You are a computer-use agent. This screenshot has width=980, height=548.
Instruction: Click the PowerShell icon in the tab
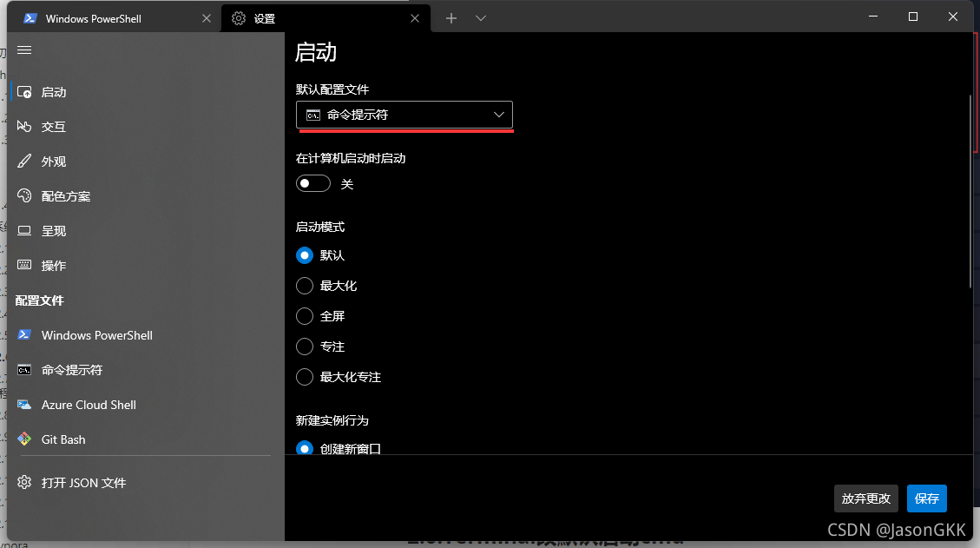(x=30, y=18)
